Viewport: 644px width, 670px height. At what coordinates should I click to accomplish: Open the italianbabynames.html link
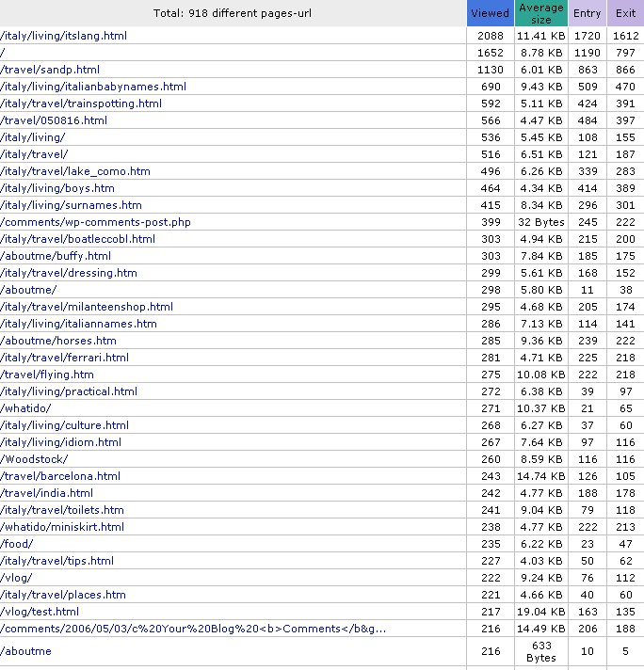(x=93, y=87)
